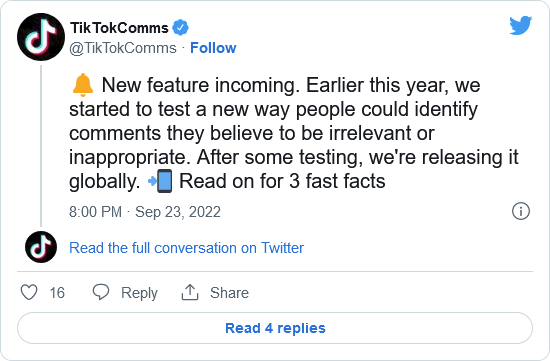Image resolution: width=550 pixels, height=361 pixels.
Task: Click the Twitter bird logo
Action: (521, 25)
